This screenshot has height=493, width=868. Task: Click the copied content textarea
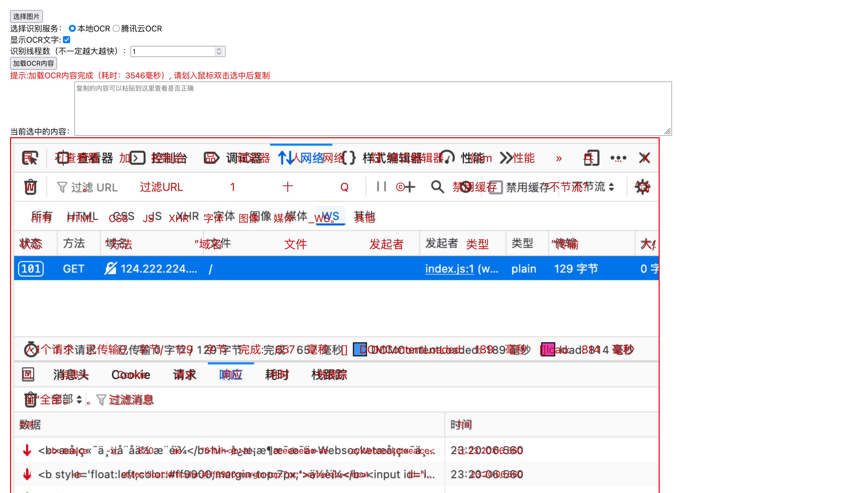click(x=373, y=108)
